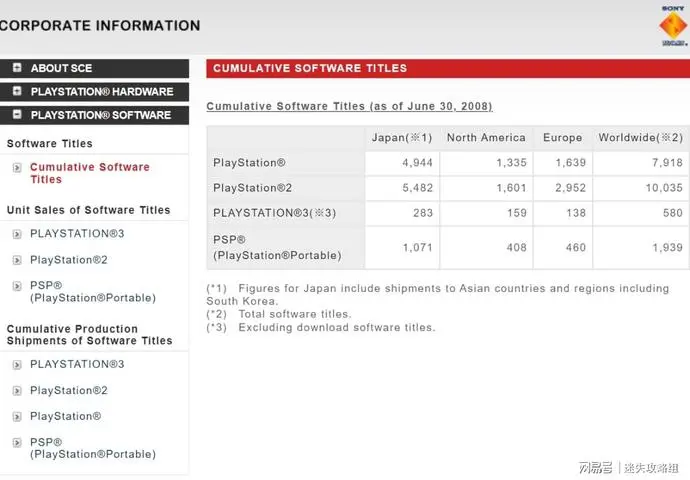Select the cell showing 4,944
The height and width of the screenshot is (480, 690).
tap(402, 163)
